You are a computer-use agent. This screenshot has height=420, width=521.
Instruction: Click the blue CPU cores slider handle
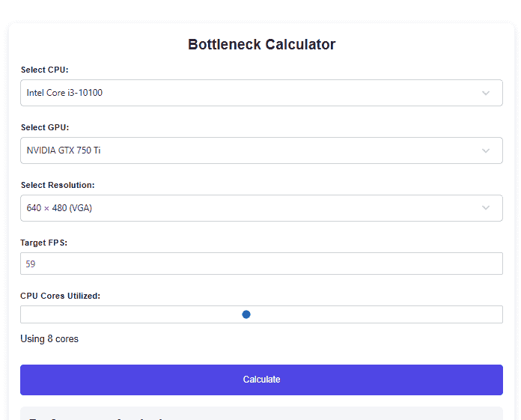tap(246, 314)
